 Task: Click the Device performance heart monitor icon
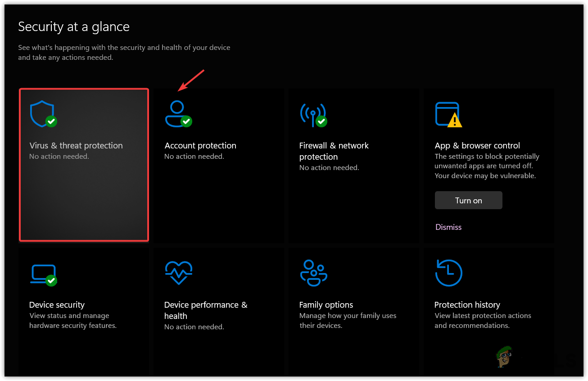point(178,272)
